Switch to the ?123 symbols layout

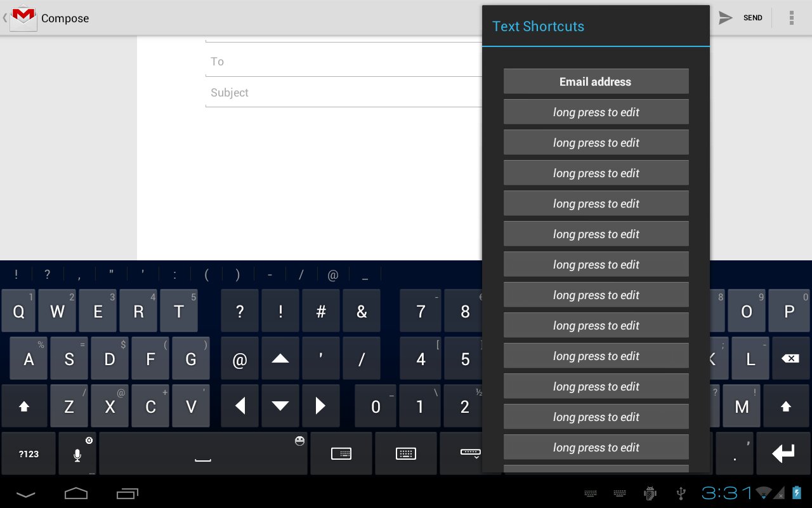pyautogui.click(x=29, y=453)
